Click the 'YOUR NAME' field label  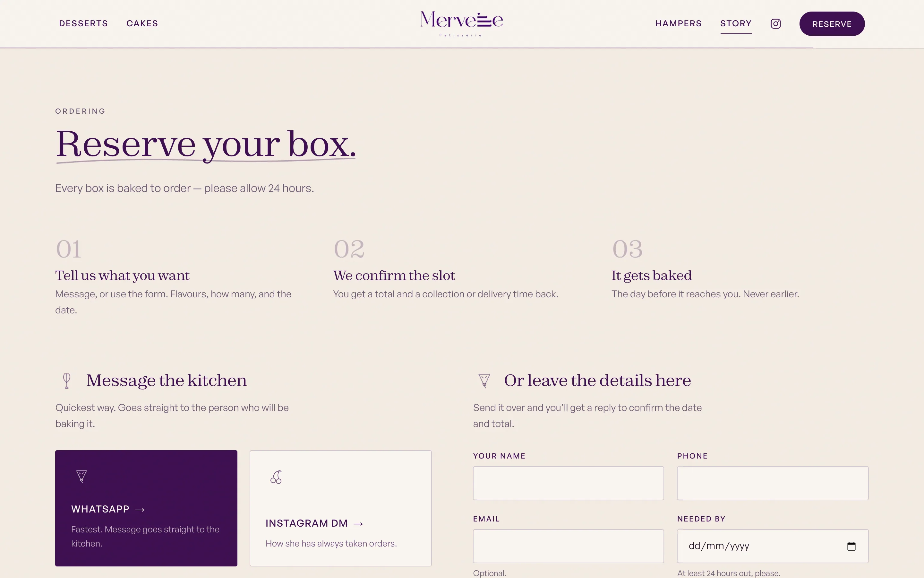(x=499, y=456)
